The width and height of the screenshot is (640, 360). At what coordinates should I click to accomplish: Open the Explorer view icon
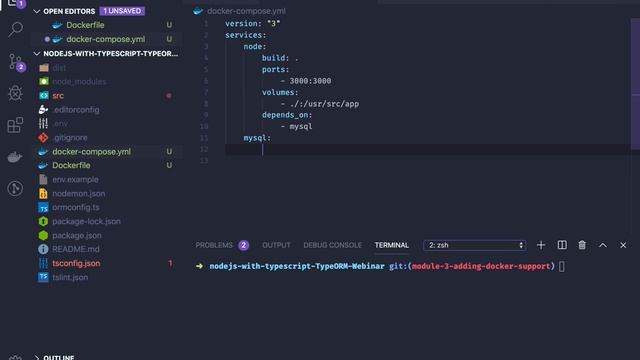(x=16, y=3)
